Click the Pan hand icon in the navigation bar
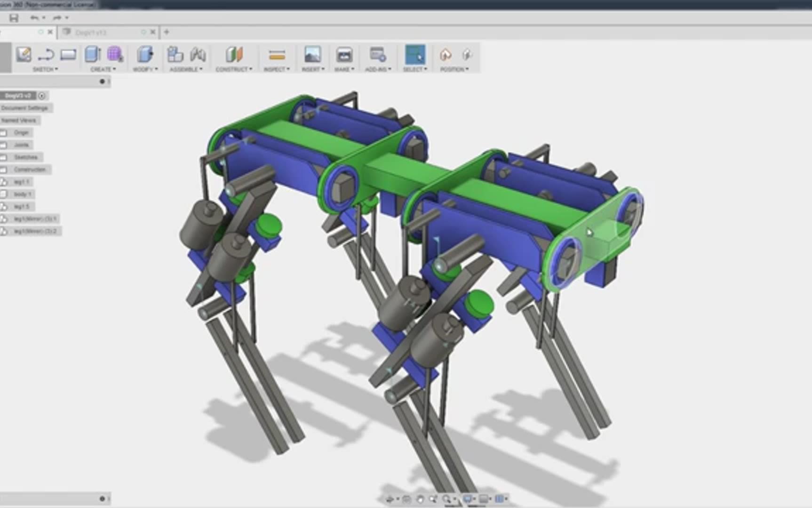 coord(420,499)
